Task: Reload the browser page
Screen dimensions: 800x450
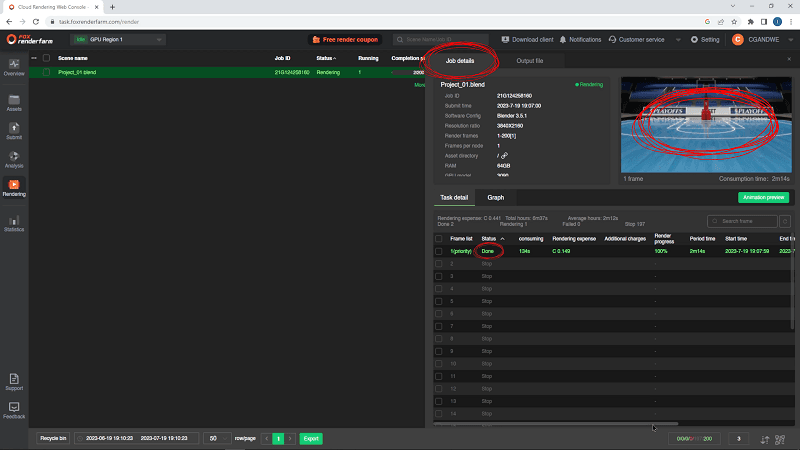Action: 36,21
